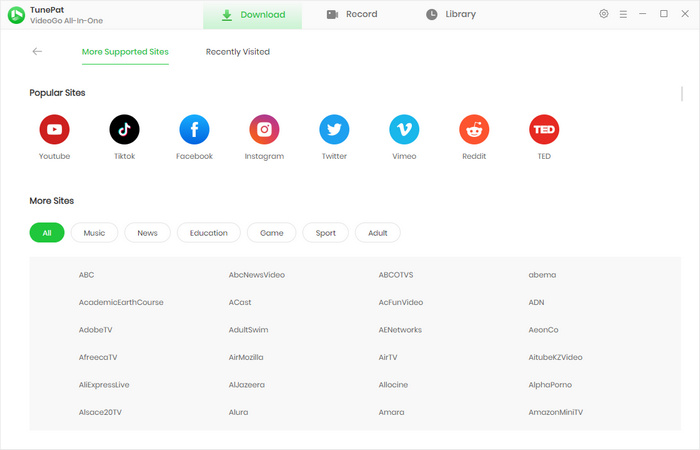The width and height of the screenshot is (700, 450).
Task: Select the Education filter chip
Action: [x=208, y=233]
